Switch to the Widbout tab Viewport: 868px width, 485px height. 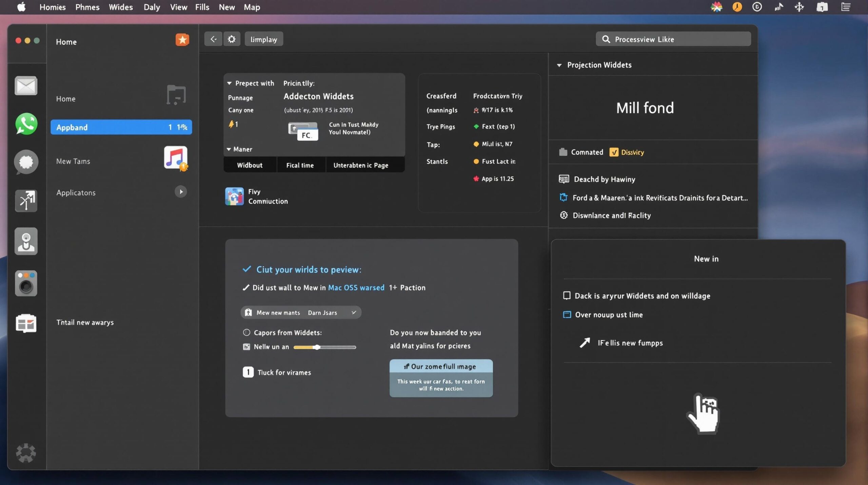click(x=250, y=165)
